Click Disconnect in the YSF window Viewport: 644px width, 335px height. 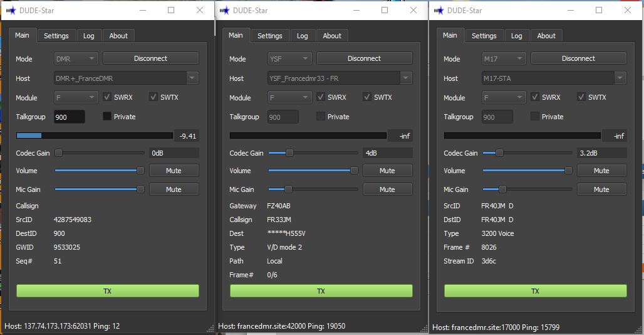click(x=365, y=58)
